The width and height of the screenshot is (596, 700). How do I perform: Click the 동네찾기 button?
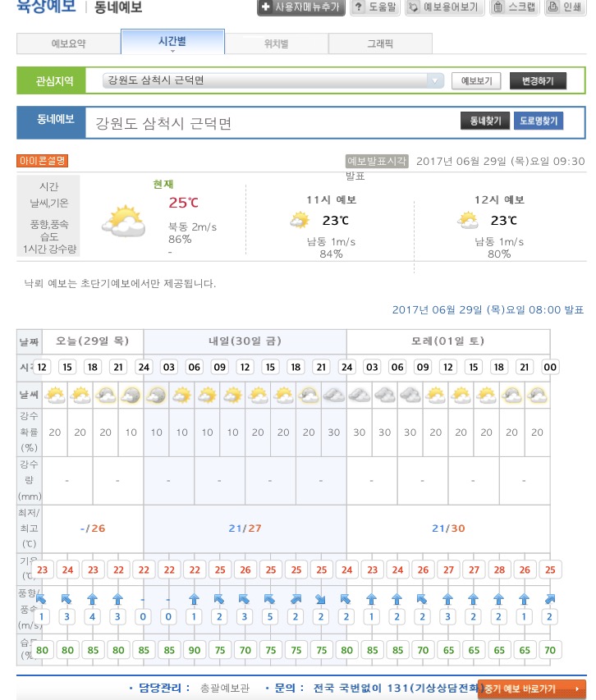(484, 121)
